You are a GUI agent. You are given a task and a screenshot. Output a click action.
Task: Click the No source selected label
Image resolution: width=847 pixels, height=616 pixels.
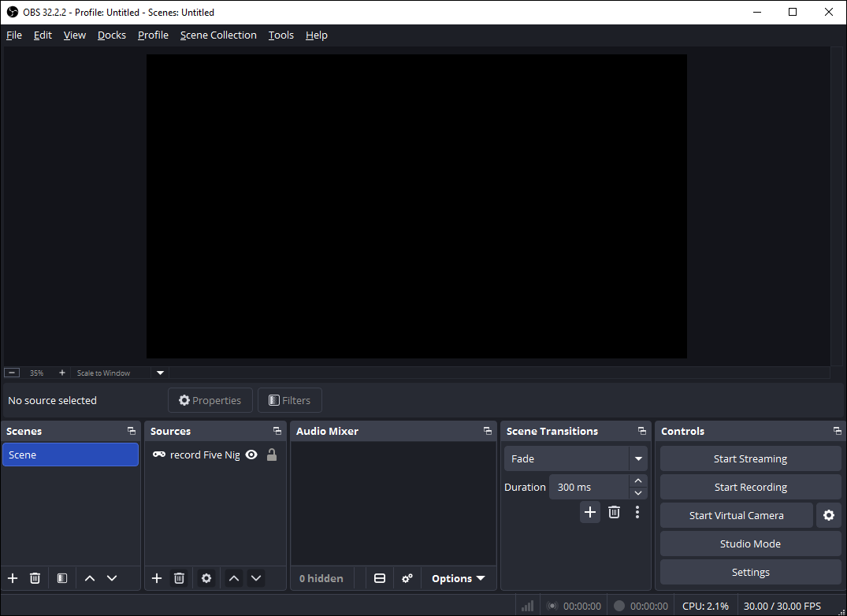[x=53, y=400]
